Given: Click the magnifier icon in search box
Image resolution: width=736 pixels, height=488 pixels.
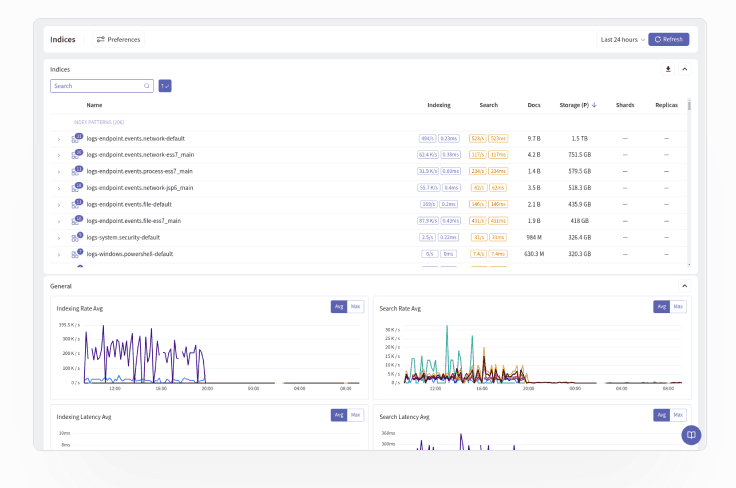Looking at the screenshot, I should [x=147, y=86].
